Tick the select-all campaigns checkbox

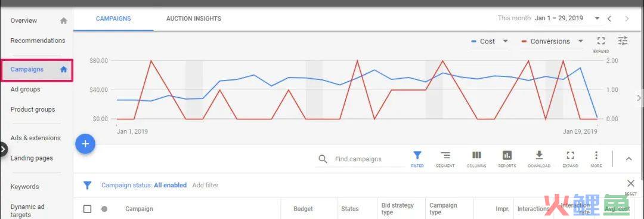point(87,209)
